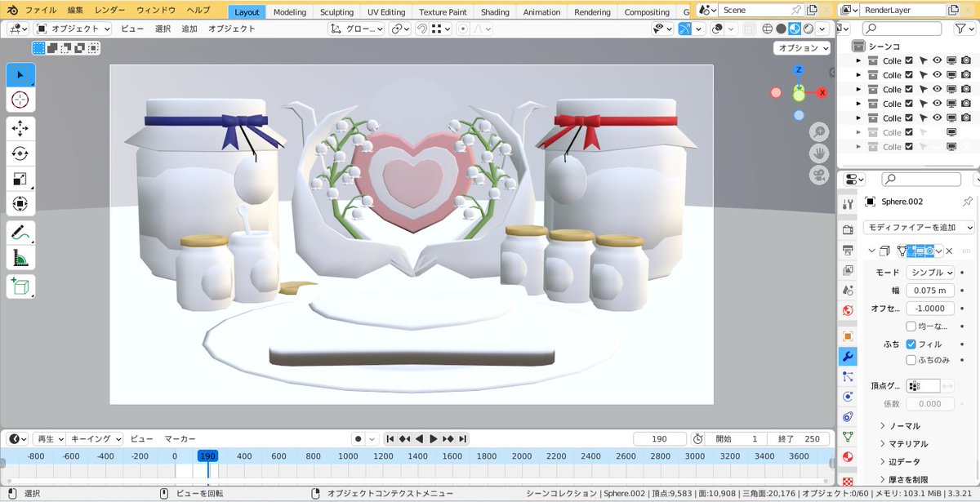Click the current frame 190 field
The image size is (980, 502).
click(x=658, y=438)
